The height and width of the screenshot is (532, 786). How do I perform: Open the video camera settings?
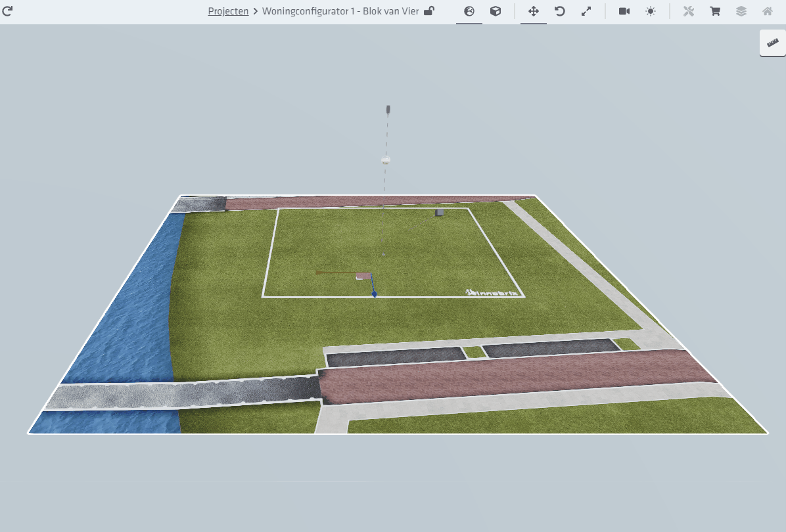[624, 11]
